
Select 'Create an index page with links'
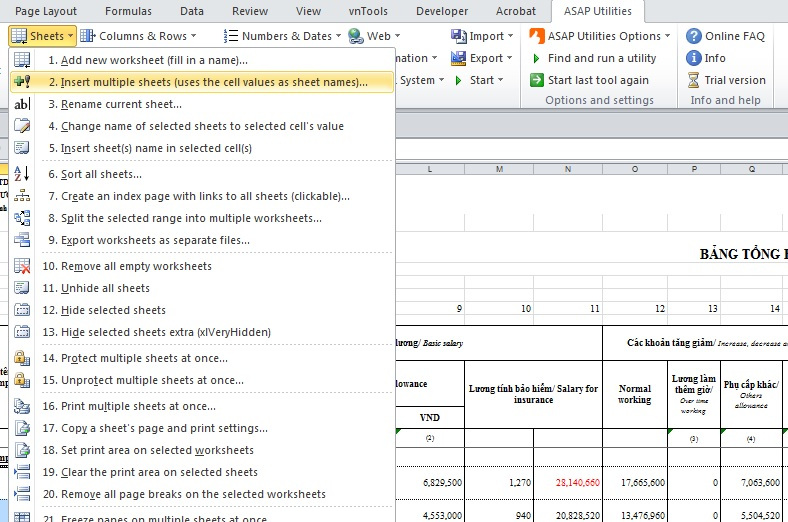pos(202,196)
